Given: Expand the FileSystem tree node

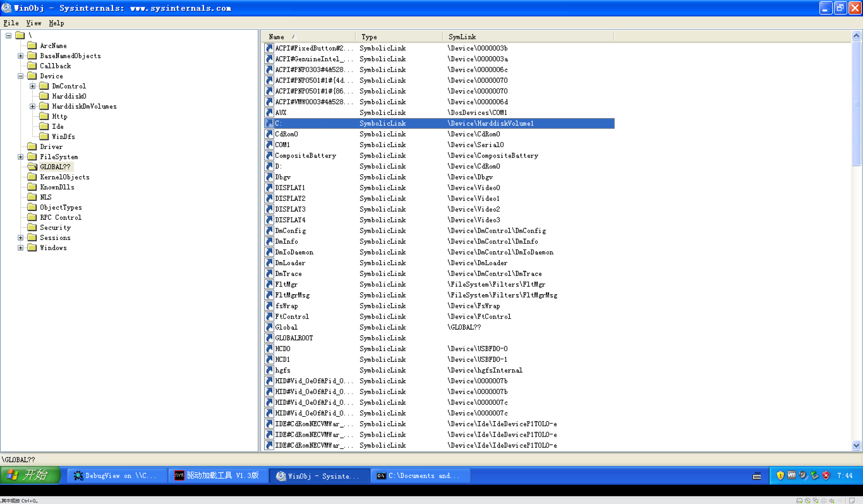Looking at the screenshot, I should (x=20, y=156).
